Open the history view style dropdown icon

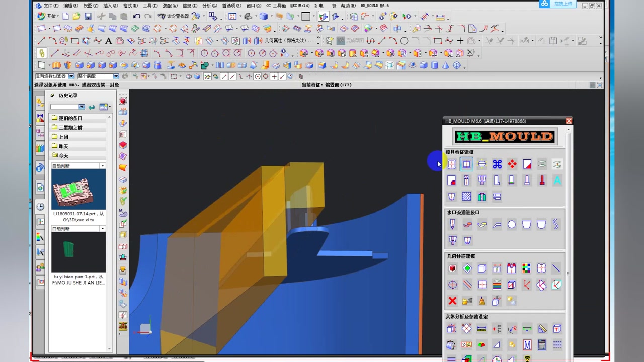(105, 107)
